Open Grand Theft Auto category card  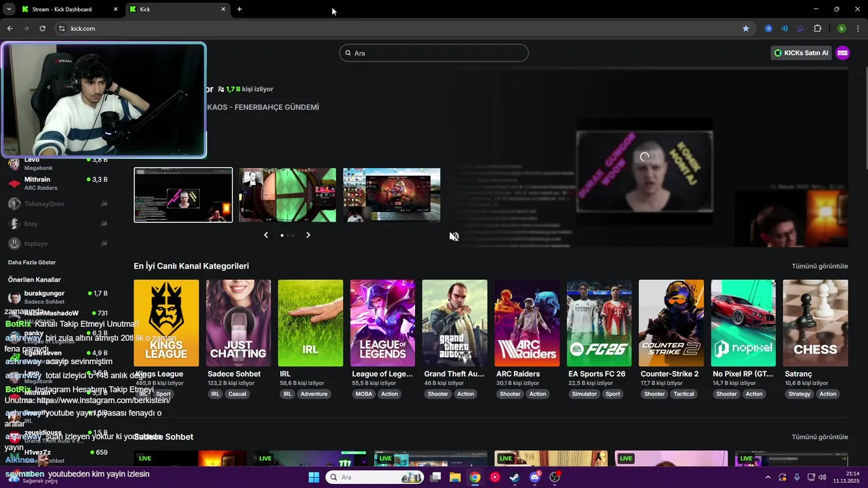point(454,323)
